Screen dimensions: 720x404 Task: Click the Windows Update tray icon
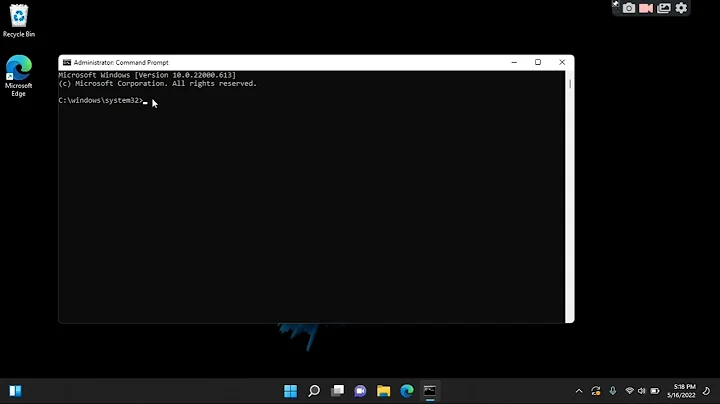point(596,391)
